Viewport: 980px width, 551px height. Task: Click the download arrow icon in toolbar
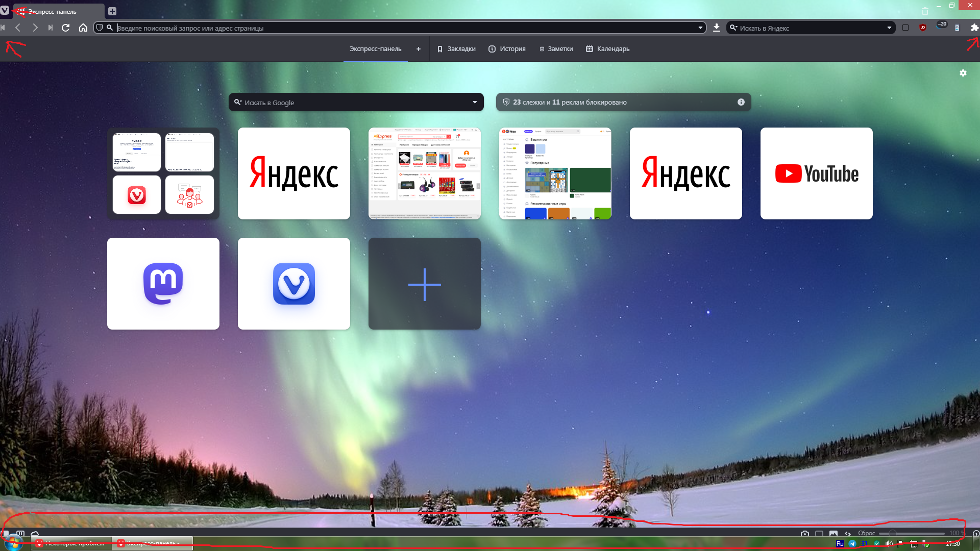click(x=716, y=28)
